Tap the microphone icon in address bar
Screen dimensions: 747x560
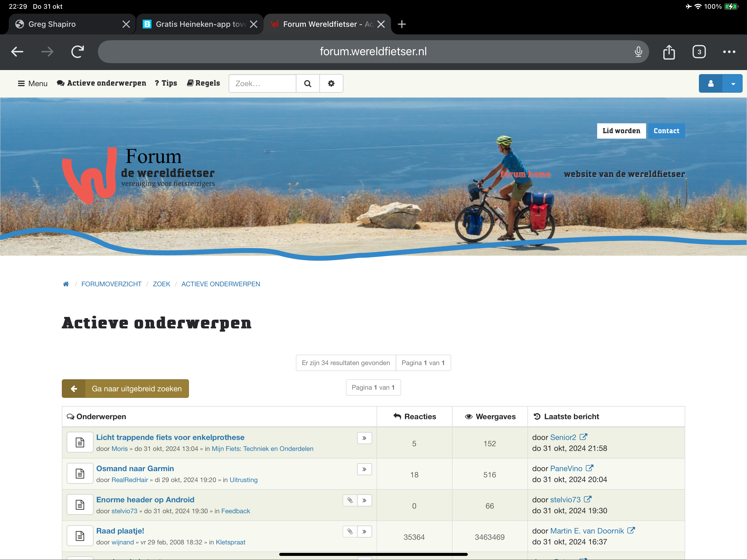pos(638,52)
